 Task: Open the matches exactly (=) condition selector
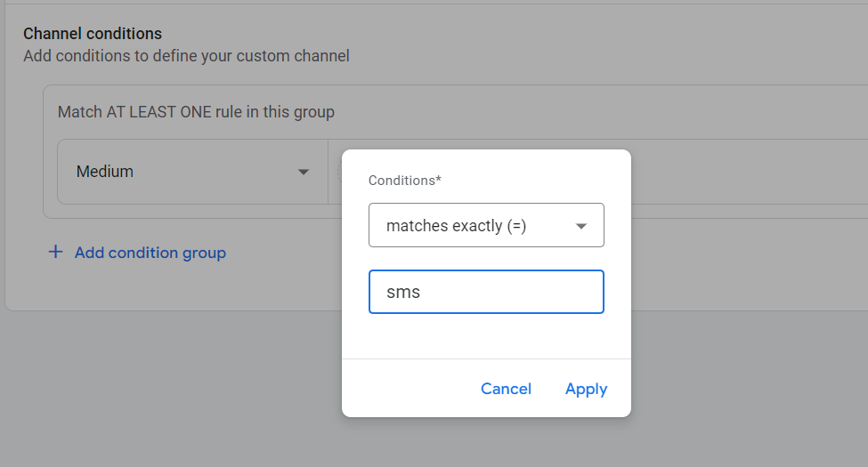tap(486, 226)
